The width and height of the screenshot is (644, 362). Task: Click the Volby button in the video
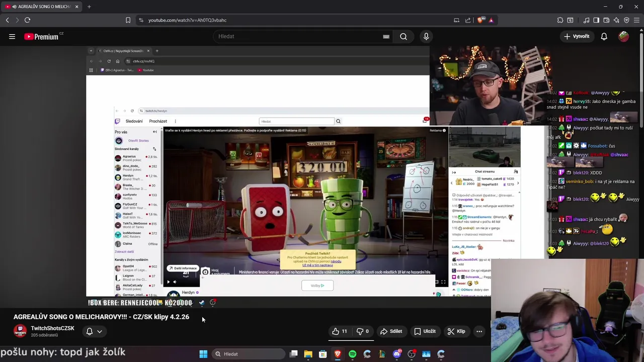[317, 286]
